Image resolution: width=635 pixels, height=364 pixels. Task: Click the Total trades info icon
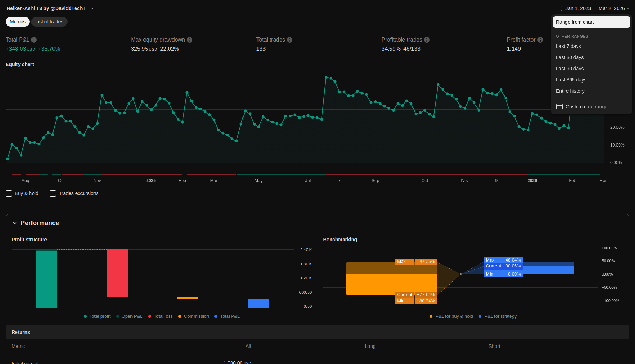click(x=290, y=40)
